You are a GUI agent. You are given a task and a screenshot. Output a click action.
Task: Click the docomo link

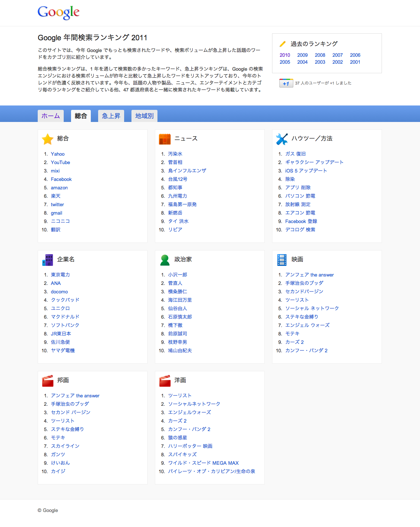click(59, 292)
